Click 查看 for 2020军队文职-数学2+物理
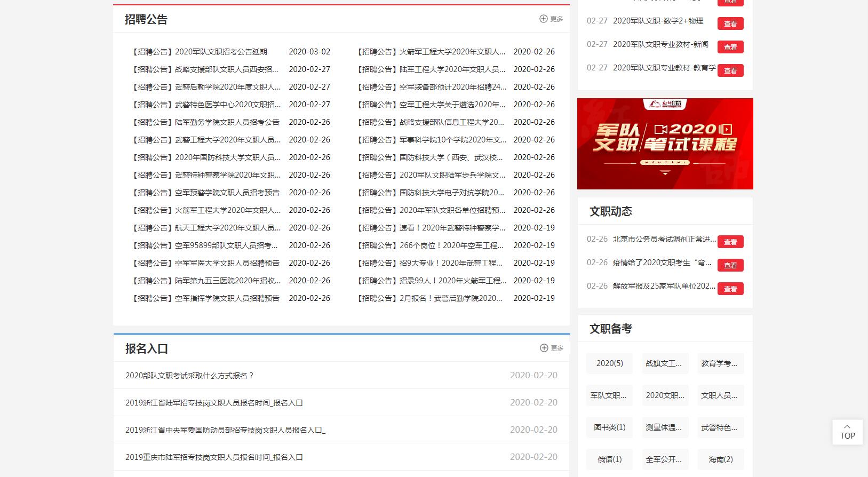The width and height of the screenshot is (868, 477). [730, 23]
